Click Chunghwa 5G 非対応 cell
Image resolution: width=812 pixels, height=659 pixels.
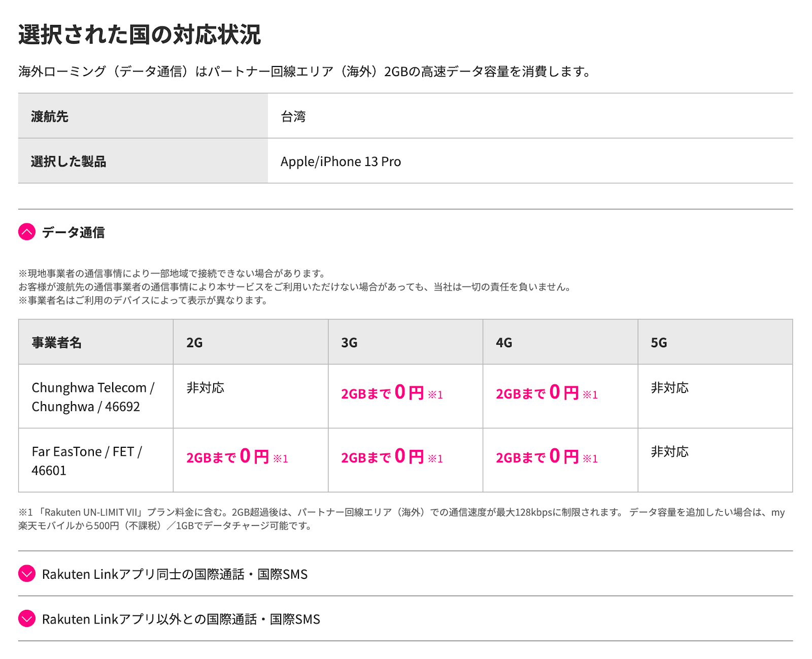715,397
